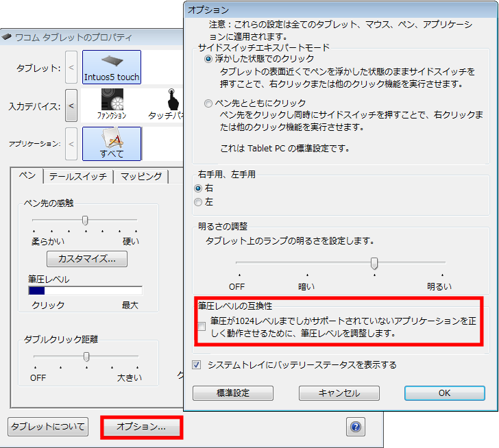Click the オプション dialog title bar
Viewport: 499px width, 448px height.
click(341, 10)
